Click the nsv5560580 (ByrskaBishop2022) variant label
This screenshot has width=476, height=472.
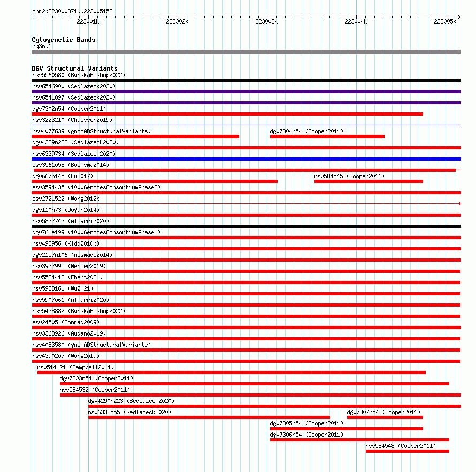pyautogui.click(x=79, y=75)
